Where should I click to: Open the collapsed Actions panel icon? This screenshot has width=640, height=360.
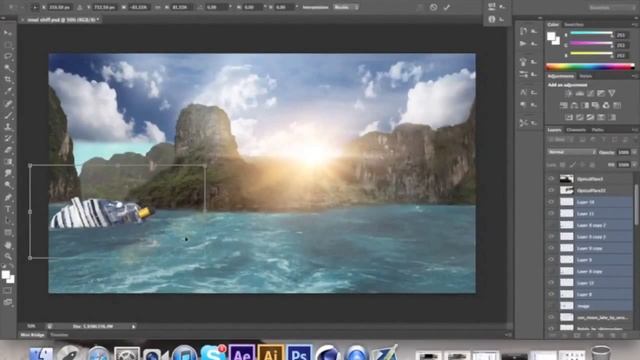[x=523, y=43]
